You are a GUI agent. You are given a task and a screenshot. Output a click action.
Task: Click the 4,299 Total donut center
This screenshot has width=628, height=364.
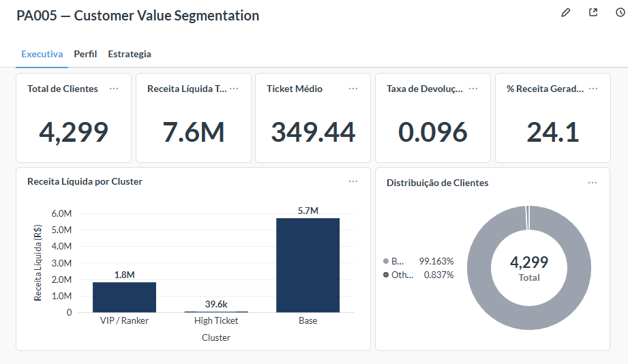[529, 268]
